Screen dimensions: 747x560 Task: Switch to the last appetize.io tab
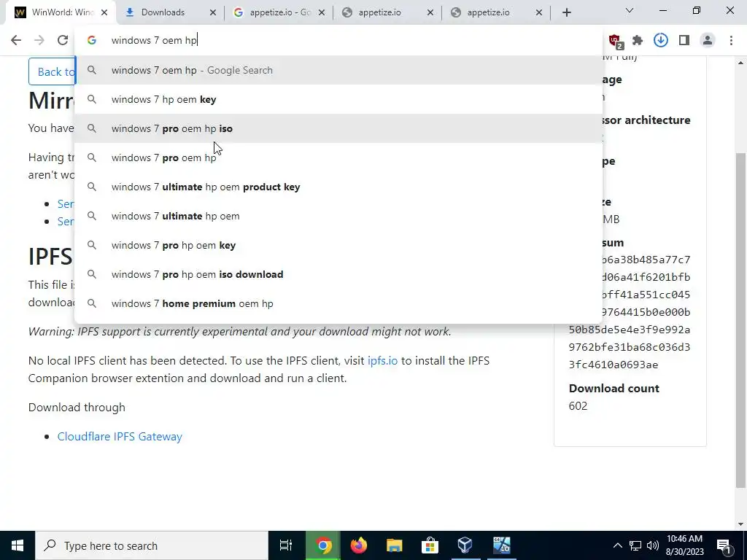(x=496, y=12)
